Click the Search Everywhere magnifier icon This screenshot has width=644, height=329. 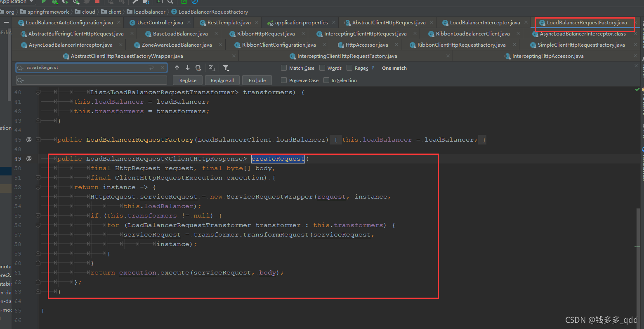click(x=170, y=2)
